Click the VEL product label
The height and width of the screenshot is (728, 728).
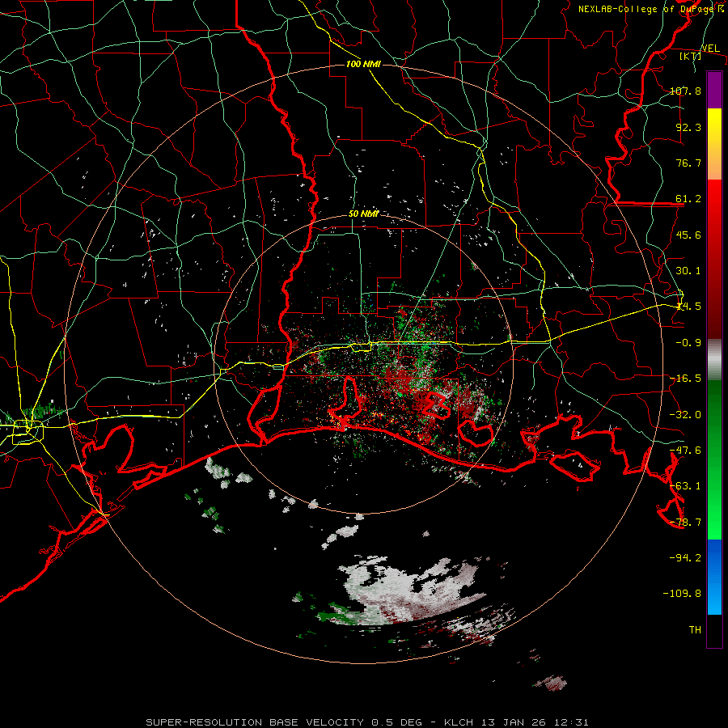pos(710,48)
